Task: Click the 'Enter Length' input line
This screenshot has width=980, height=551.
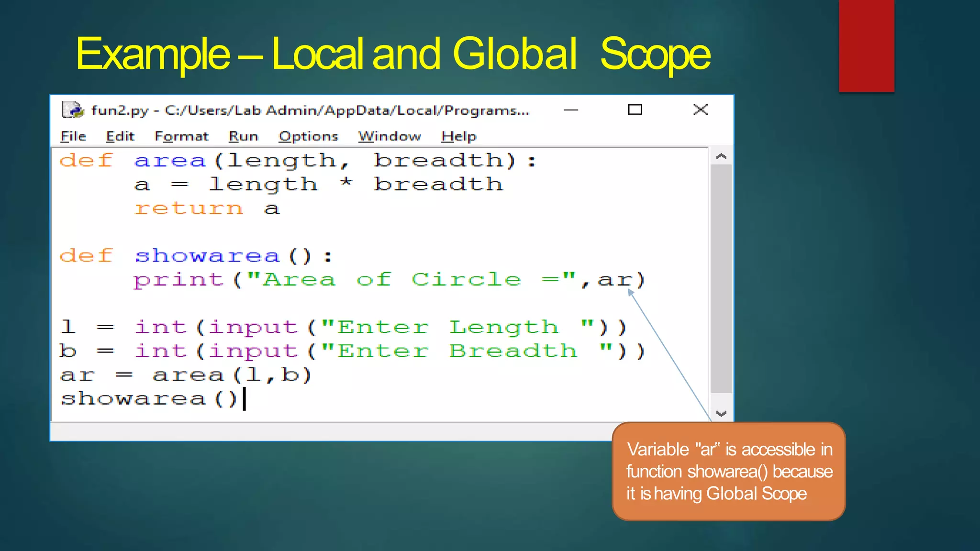Action: pos(343,327)
